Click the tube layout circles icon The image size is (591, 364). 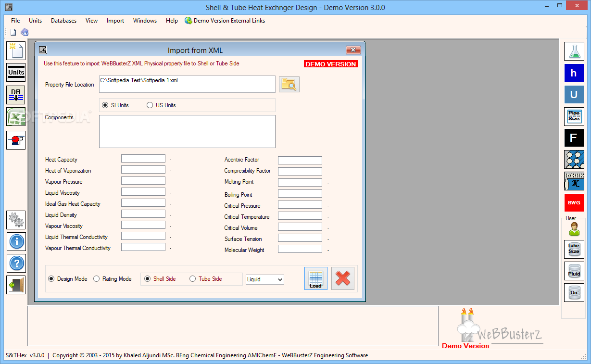574,159
